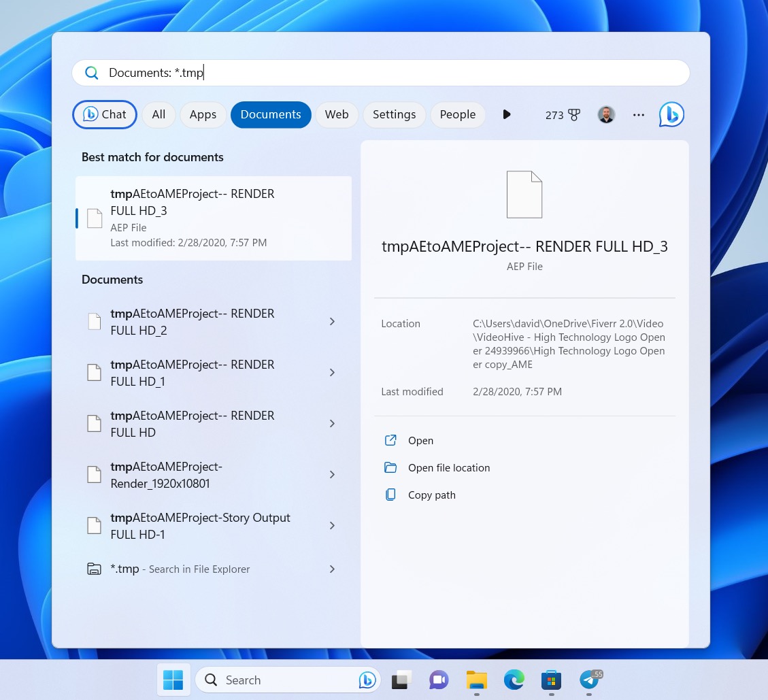This screenshot has width=768, height=700.
Task: Click the Copy path clipboard icon
Action: (390, 495)
